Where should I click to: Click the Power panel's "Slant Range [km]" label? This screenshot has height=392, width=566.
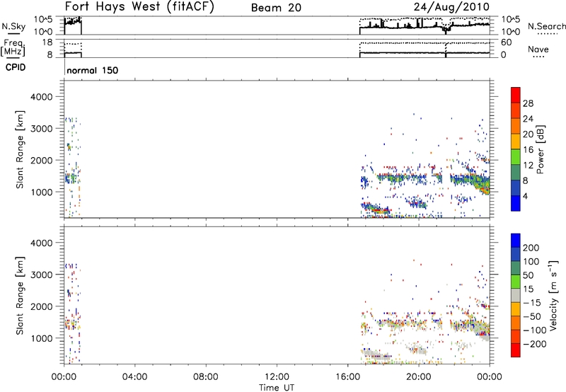coord(20,149)
